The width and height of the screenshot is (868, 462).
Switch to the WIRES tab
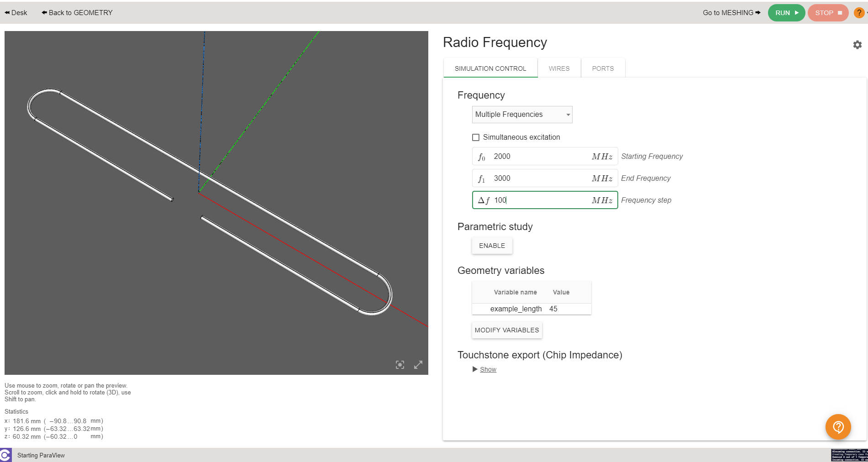(559, 68)
